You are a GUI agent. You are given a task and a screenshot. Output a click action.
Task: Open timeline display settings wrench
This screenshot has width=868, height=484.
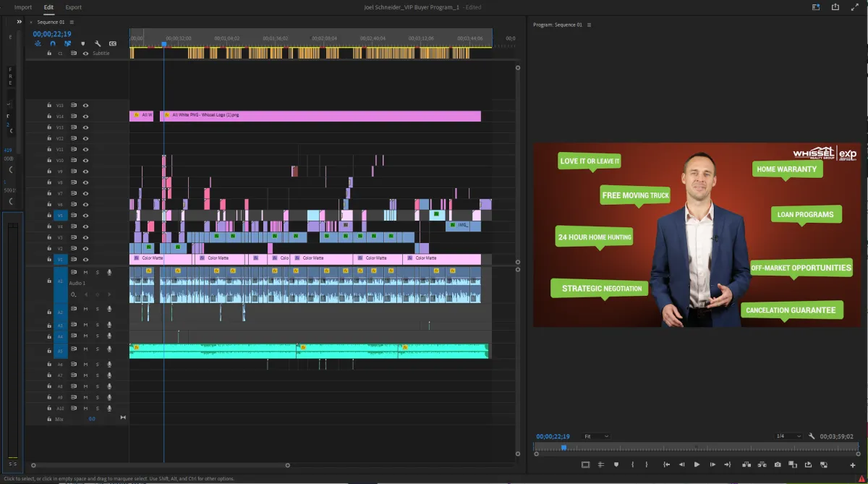98,43
